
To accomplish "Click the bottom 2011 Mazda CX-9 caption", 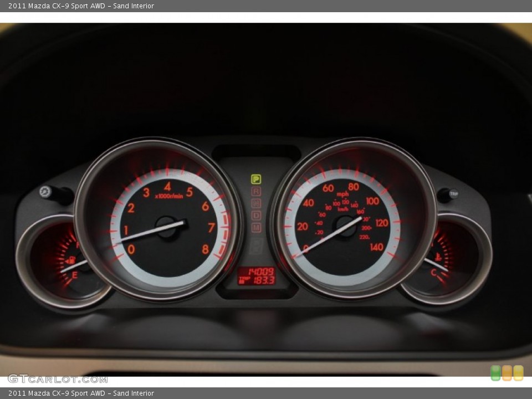I will 81,393.
